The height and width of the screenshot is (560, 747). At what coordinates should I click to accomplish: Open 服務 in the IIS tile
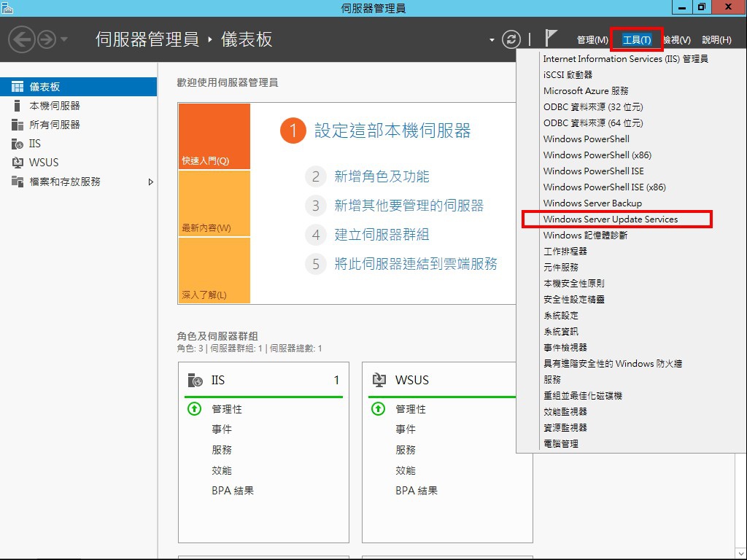click(x=222, y=450)
